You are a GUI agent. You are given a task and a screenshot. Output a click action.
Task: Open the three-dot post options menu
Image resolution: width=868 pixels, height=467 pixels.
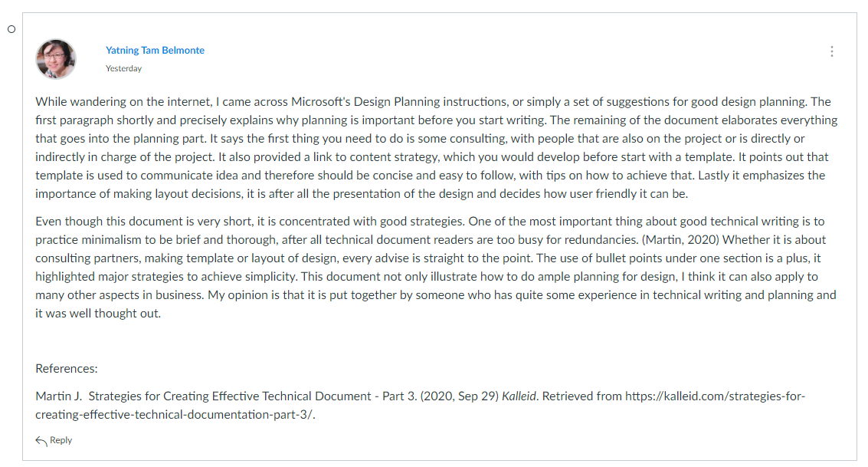pos(831,51)
